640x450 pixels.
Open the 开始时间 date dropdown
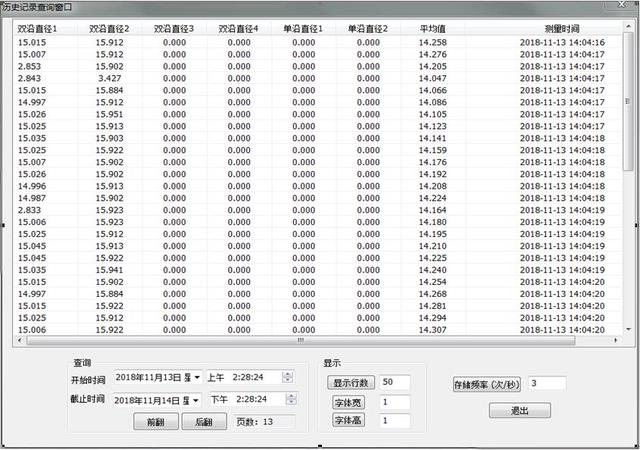pos(196,378)
